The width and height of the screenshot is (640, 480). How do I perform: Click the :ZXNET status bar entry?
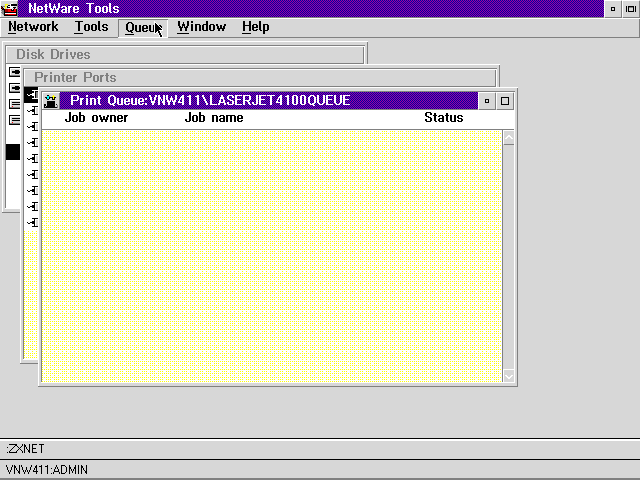25,449
